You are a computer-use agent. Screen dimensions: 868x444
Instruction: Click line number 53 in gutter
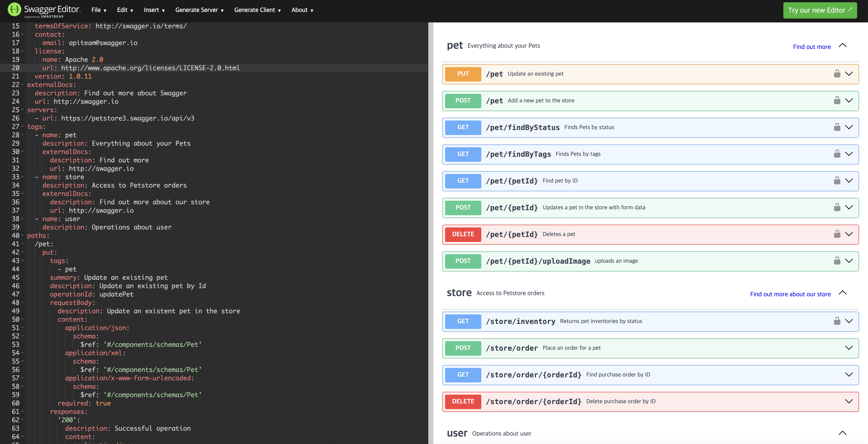(x=15, y=345)
